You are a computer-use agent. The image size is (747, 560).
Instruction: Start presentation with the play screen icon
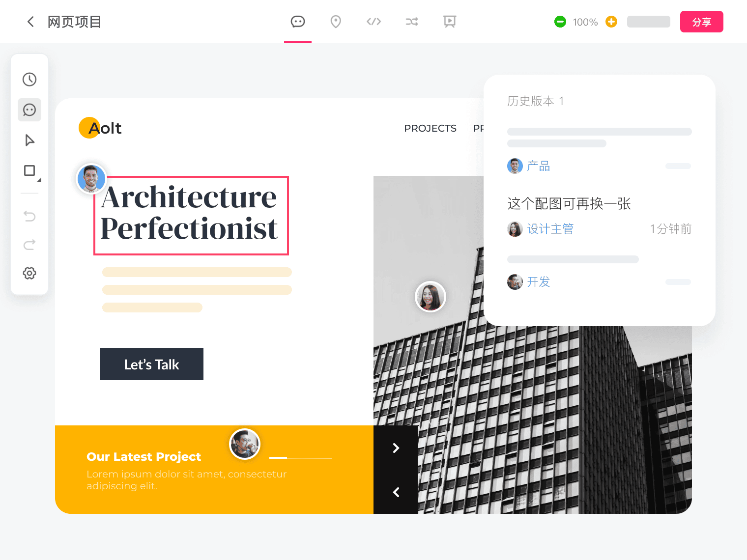(x=450, y=22)
